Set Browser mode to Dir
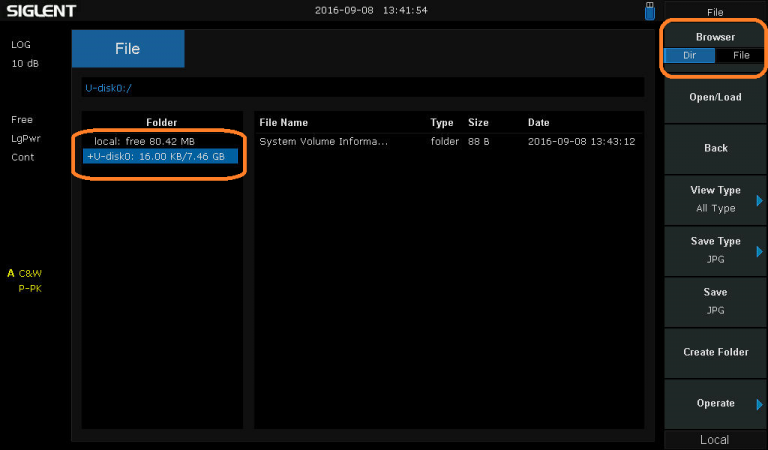 (690, 56)
